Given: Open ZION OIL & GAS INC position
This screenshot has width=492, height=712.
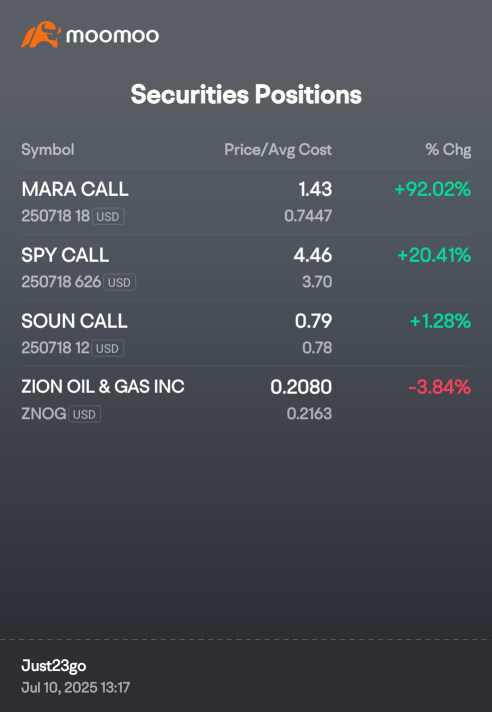Looking at the screenshot, I should pos(246,399).
